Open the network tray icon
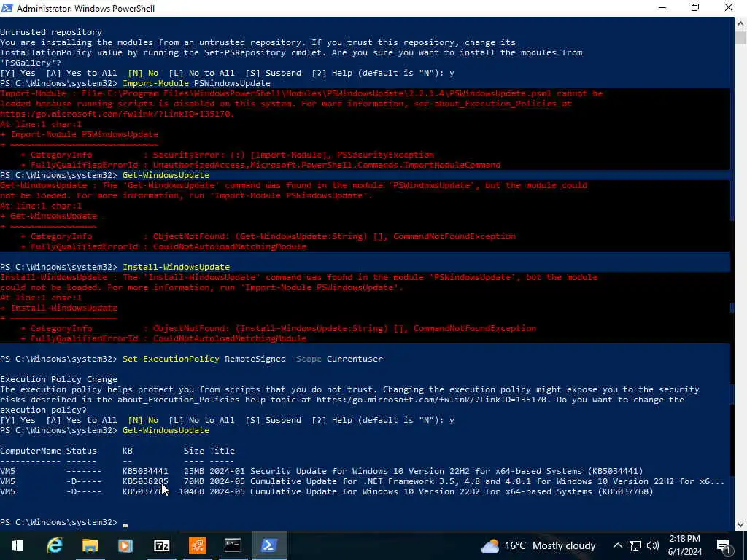This screenshot has height=560, width=747. point(635,545)
